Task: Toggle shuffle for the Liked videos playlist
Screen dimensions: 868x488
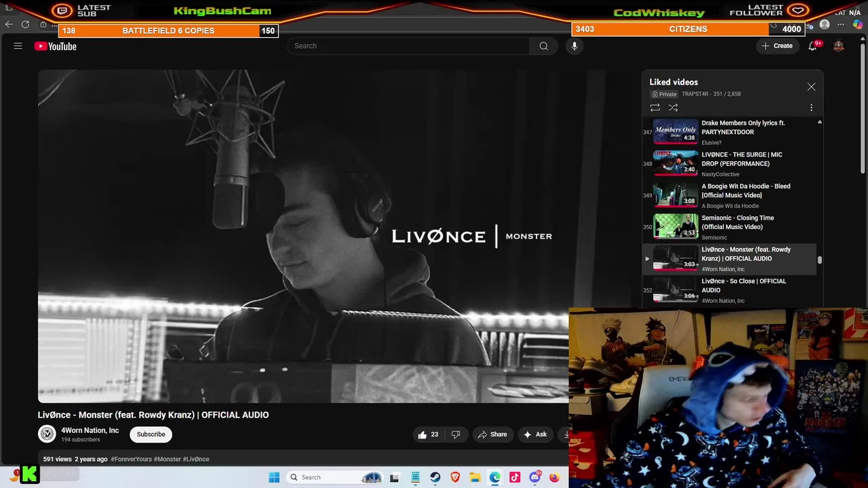Action: (x=673, y=108)
